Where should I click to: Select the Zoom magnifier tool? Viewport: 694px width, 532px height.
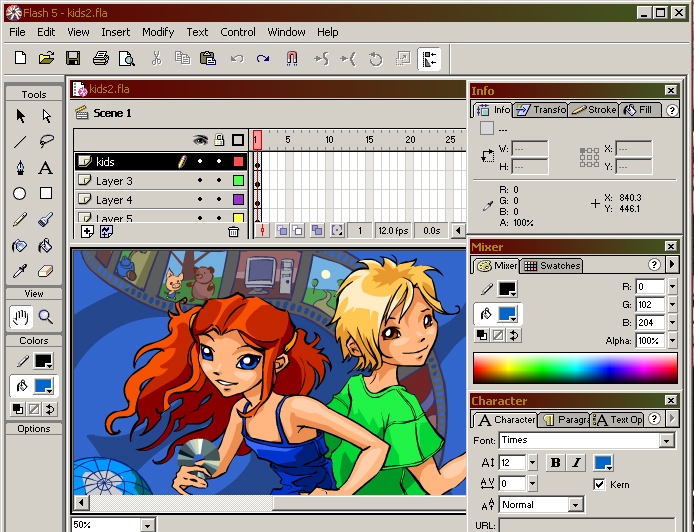tap(46, 318)
